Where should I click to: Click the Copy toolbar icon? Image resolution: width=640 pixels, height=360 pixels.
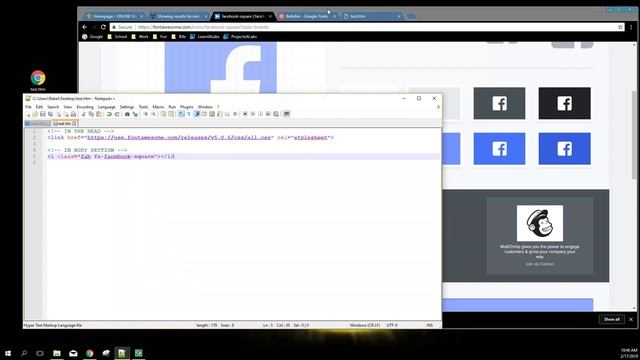91,114
